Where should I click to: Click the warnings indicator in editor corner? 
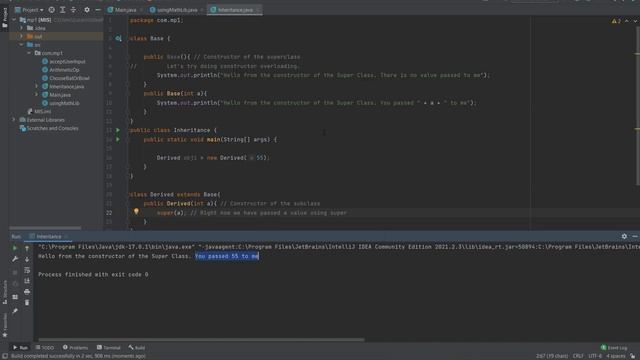[616, 21]
